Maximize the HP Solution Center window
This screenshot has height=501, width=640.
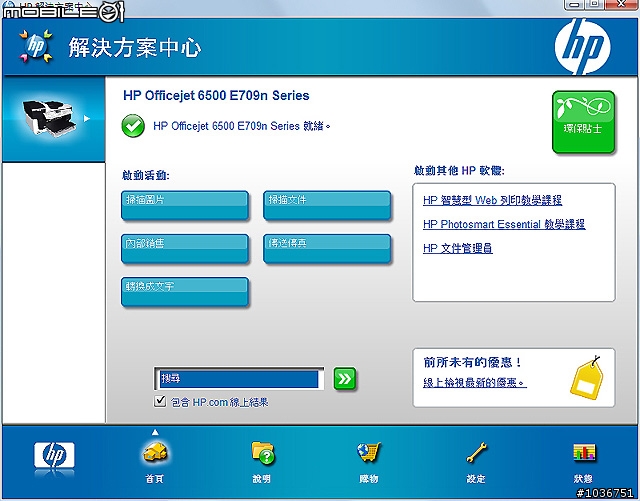595,4
